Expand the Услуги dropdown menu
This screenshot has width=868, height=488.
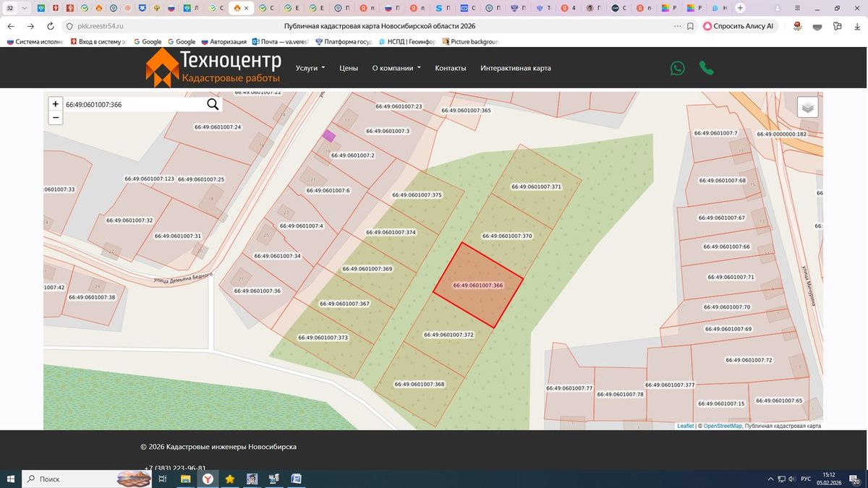pos(310,68)
